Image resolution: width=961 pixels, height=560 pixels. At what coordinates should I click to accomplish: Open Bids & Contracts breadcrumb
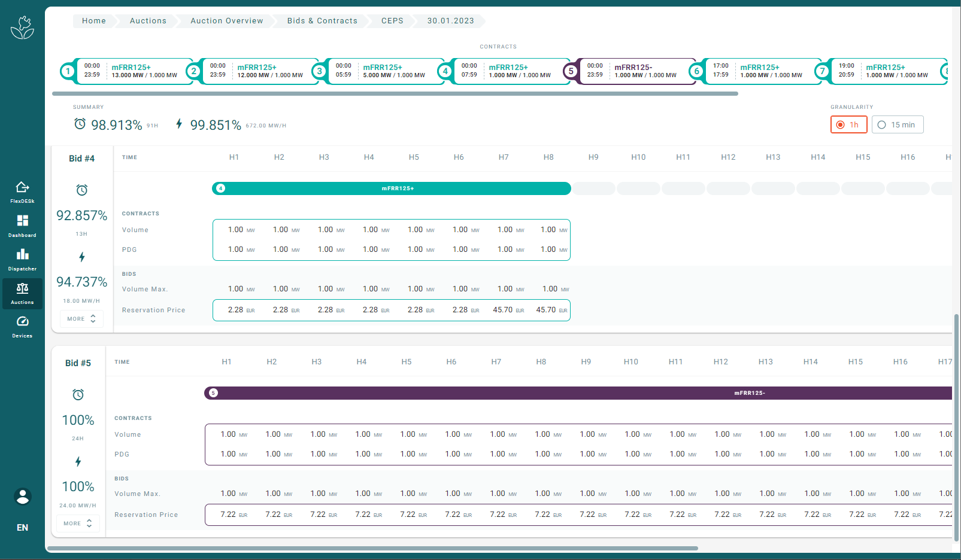tap(322, 21)
